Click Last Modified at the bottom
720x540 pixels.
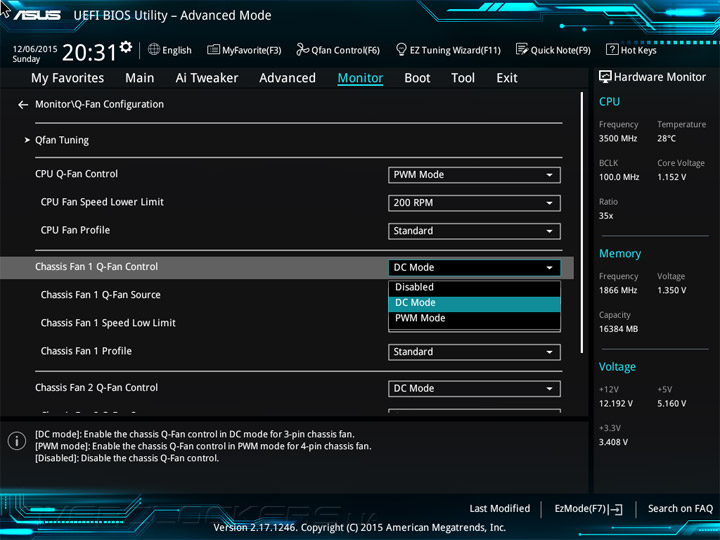[x=500, y=509]
